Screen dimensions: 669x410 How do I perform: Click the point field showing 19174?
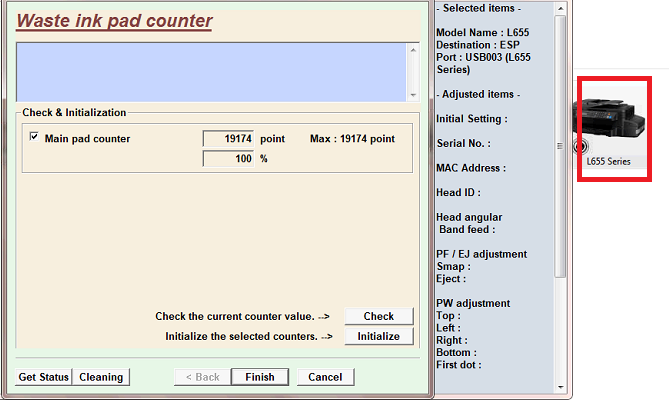coord(228,139)
